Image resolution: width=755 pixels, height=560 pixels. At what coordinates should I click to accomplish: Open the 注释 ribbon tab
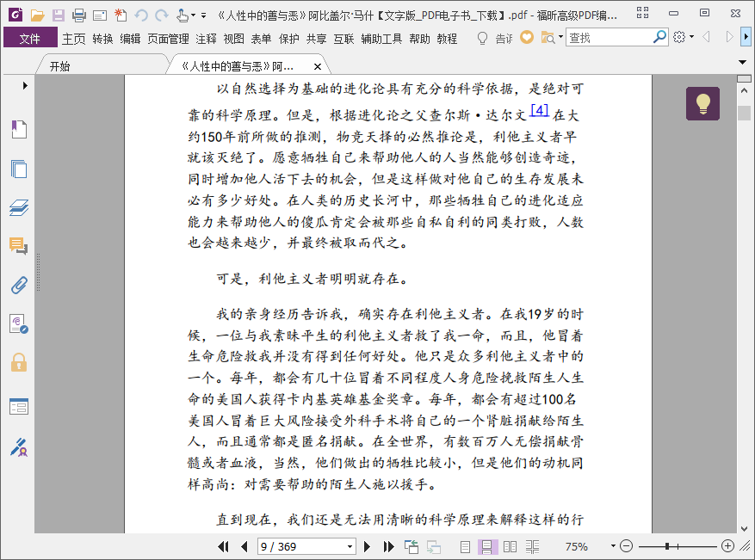click(206, 39)
